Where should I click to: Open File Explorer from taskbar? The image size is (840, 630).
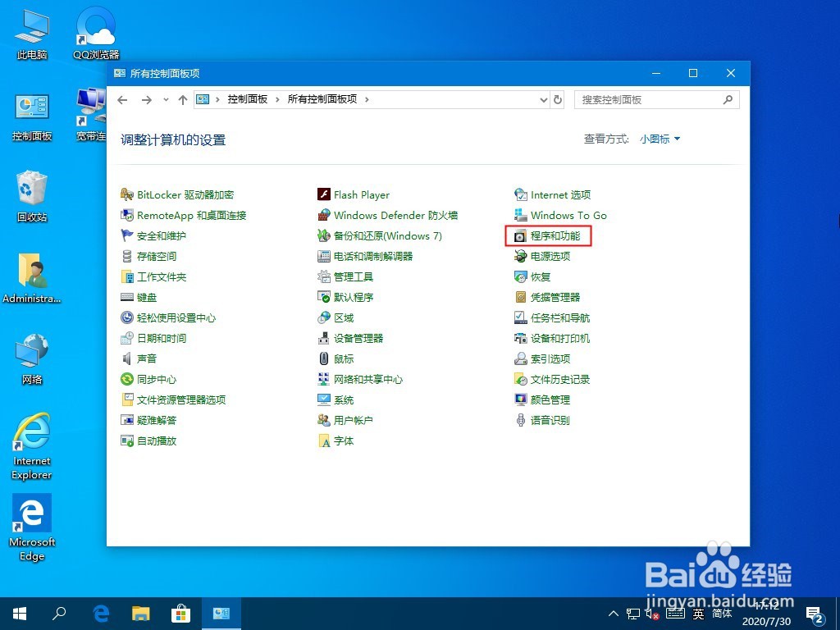click(x=141, y=614)
